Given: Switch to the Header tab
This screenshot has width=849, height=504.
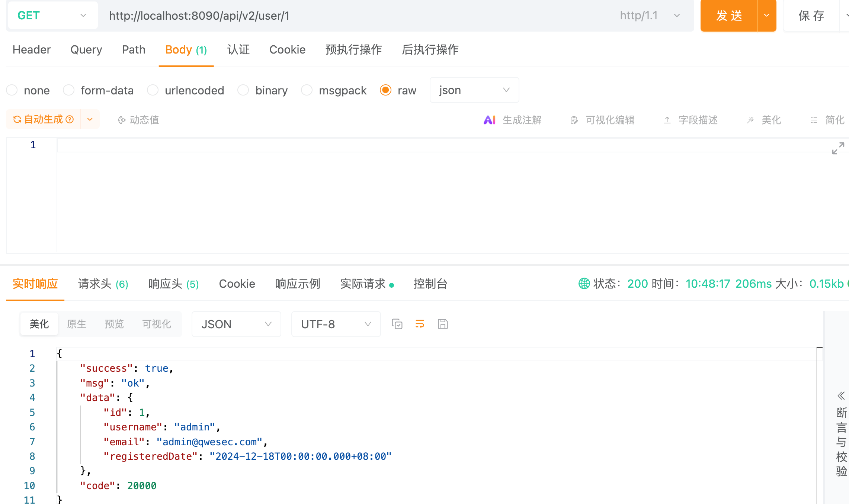Looking at the screenshot, I should [32, 49].
